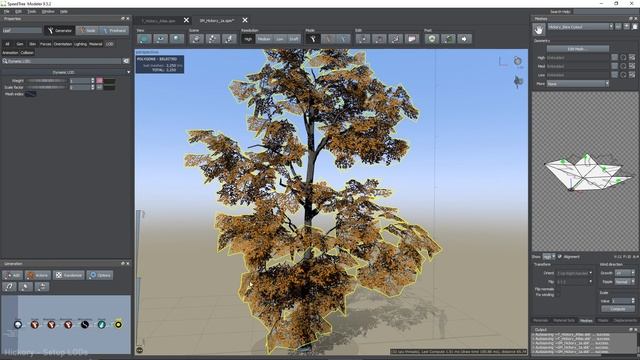Screen dimensions: 640x360
Task: Switch Properties to Generator mode
Action: click(60, 31)
